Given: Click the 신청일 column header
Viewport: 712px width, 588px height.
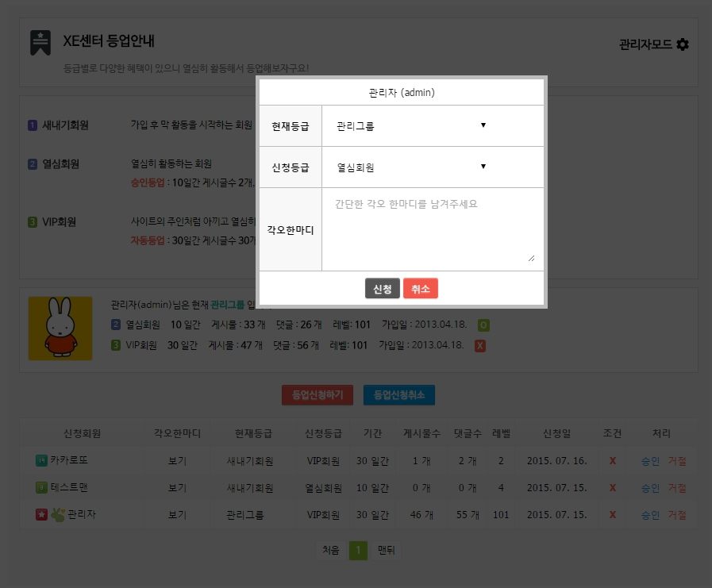Looking at the screenshot, I should 556,433.
